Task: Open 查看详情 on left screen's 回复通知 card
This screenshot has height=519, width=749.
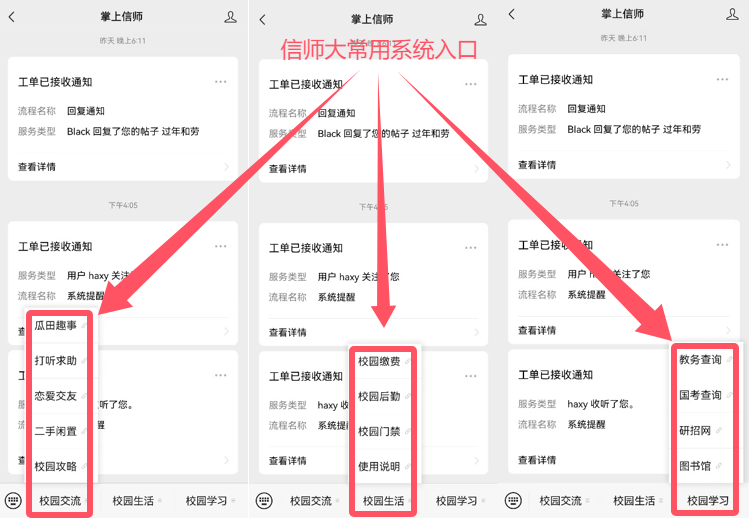Action: tap(37, 167)
